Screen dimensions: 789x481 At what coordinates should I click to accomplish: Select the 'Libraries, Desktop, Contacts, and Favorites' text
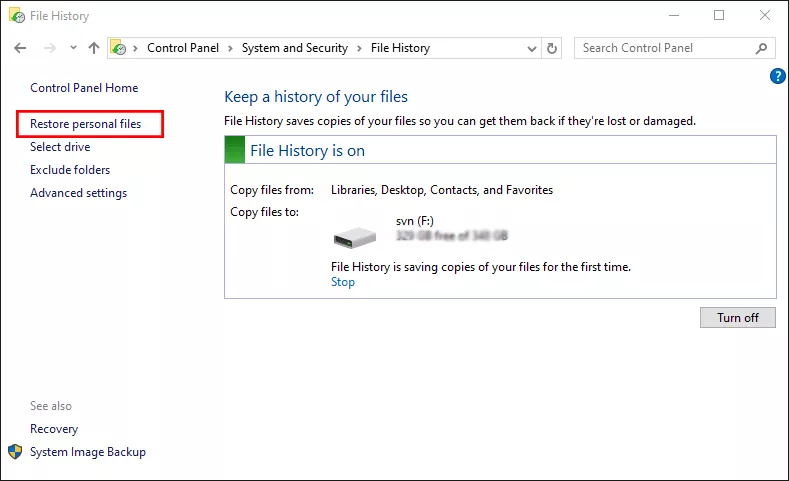pos(442,190)
